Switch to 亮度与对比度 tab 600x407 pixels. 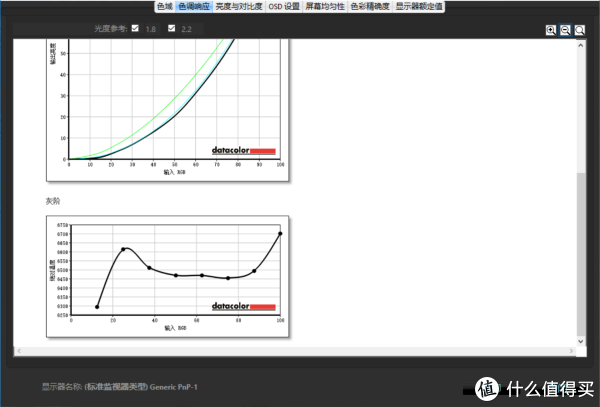pyautogui.click(x=239, y=6)
